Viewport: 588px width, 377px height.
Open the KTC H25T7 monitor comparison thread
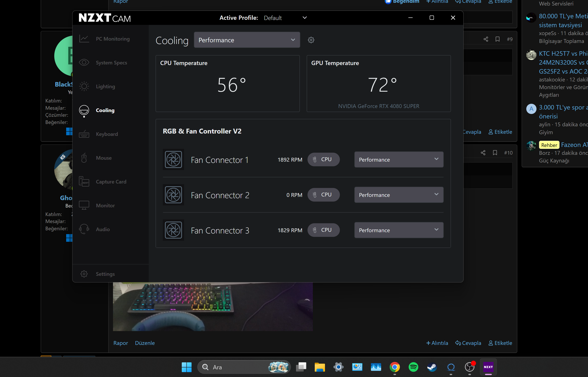click(563, 62)
